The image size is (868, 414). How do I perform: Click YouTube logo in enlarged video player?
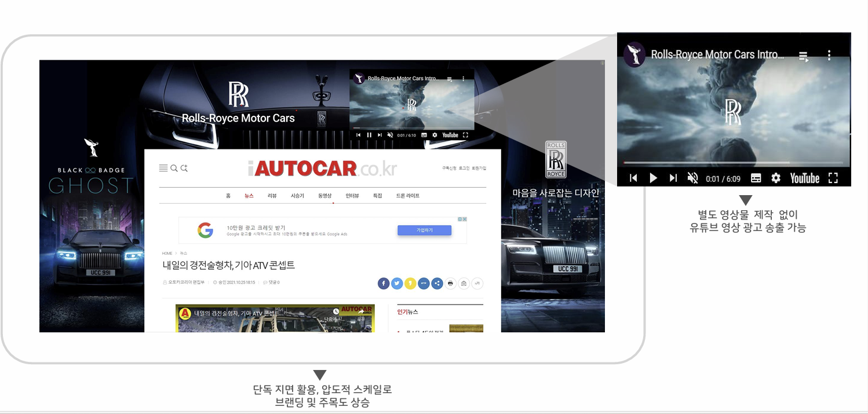(x=805, y=178)
